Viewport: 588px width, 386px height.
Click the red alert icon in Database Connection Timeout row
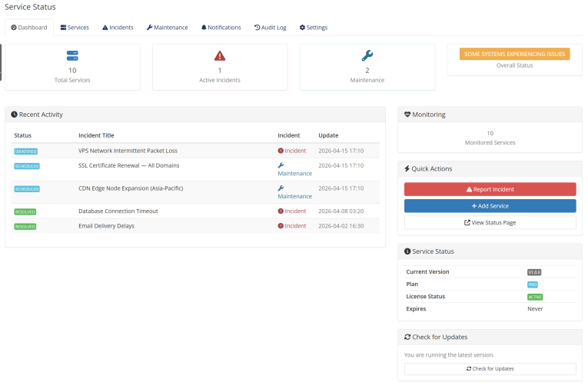[281, 211]
